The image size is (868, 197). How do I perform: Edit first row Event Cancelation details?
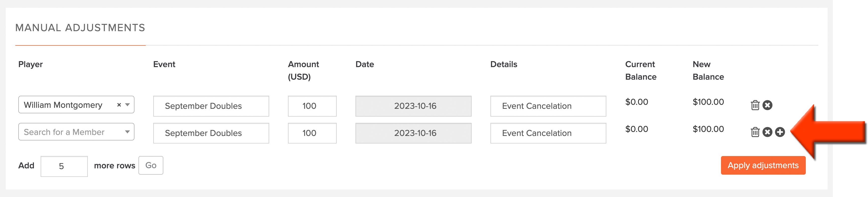548,106
